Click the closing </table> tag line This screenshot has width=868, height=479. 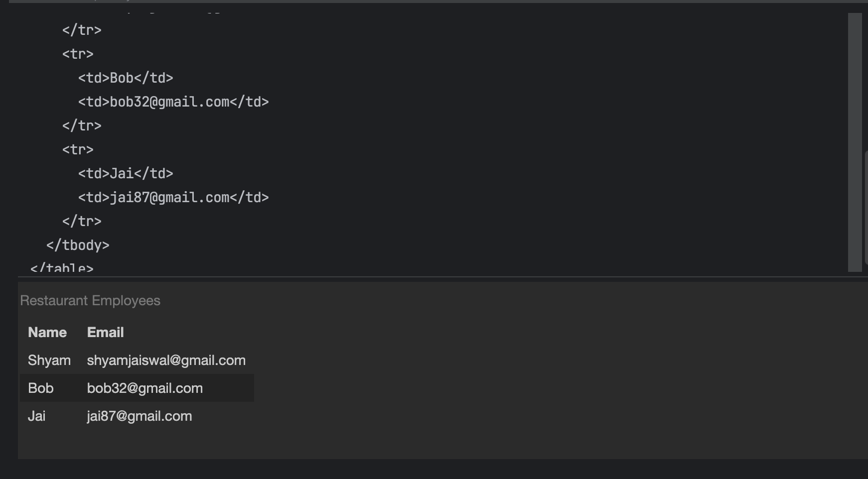[62, 268]
